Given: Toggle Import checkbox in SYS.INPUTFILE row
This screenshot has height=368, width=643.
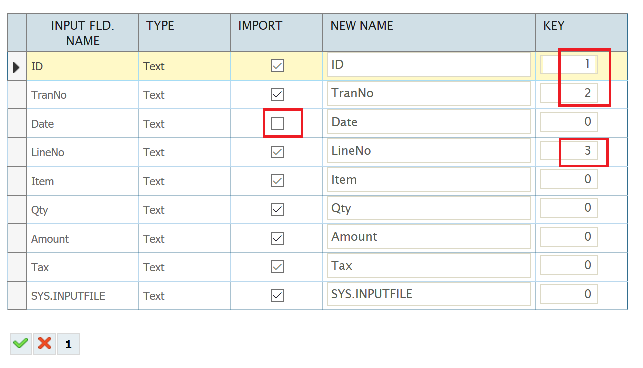Looking at the screenshot, I should tap(277, 295).
